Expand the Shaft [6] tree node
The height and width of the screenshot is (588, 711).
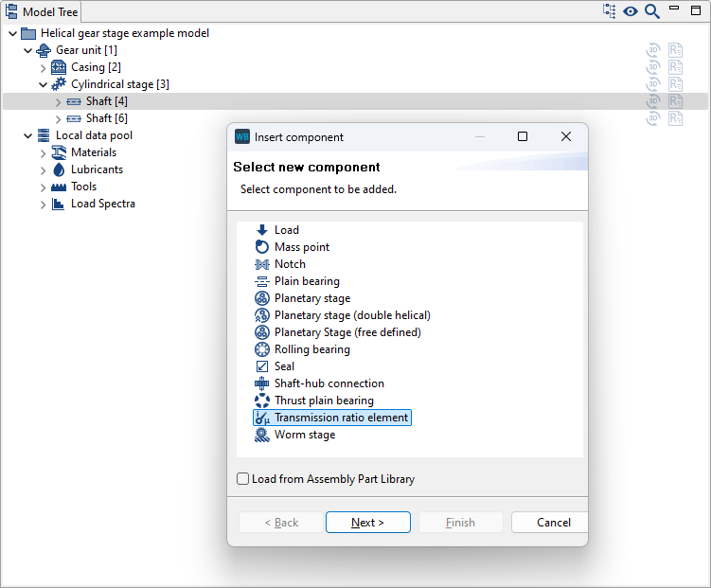(x=58, y=118)
